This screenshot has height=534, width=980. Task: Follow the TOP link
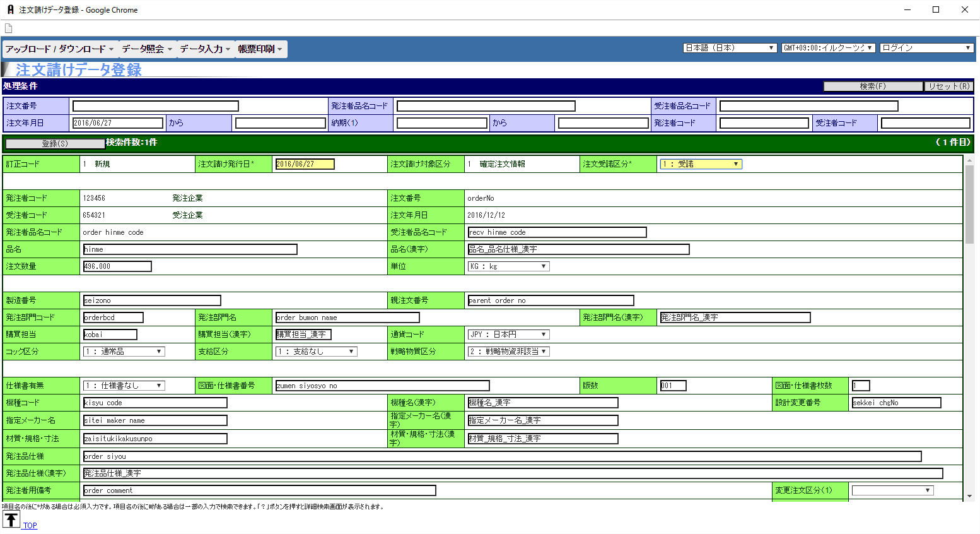[30, 525]
